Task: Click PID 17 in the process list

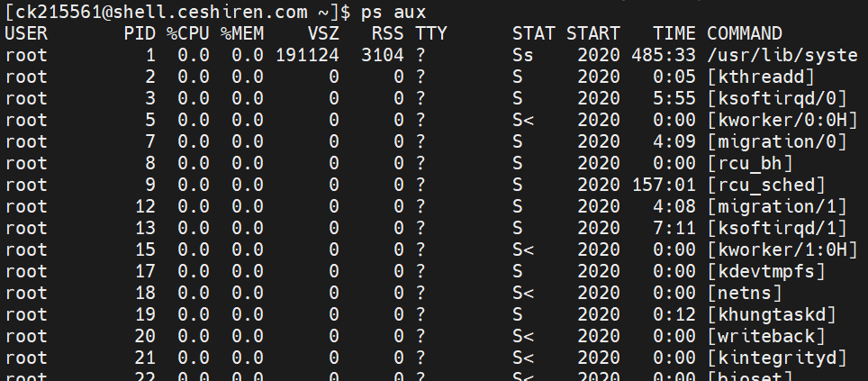Action: click(x=145, y=271)
